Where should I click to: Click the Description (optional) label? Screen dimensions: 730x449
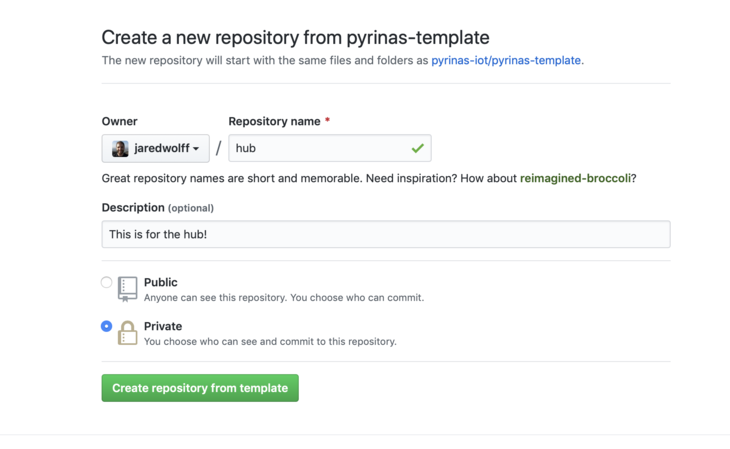157,207
